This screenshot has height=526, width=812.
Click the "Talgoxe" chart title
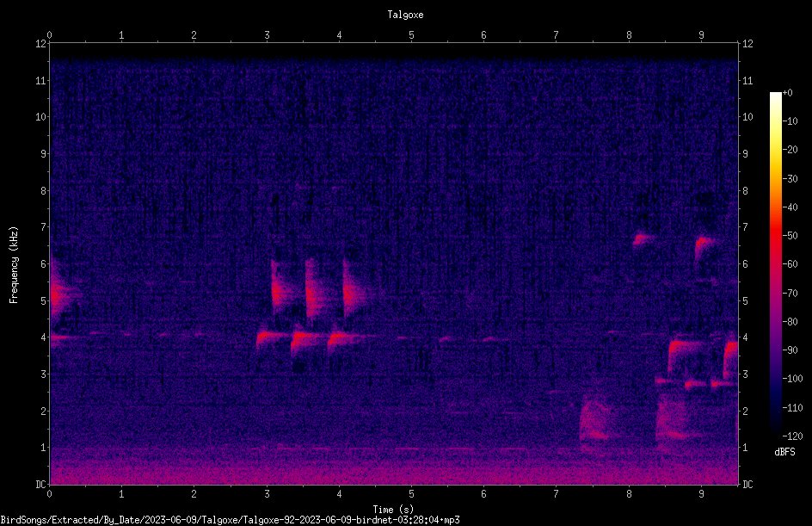tap(405, 15)
